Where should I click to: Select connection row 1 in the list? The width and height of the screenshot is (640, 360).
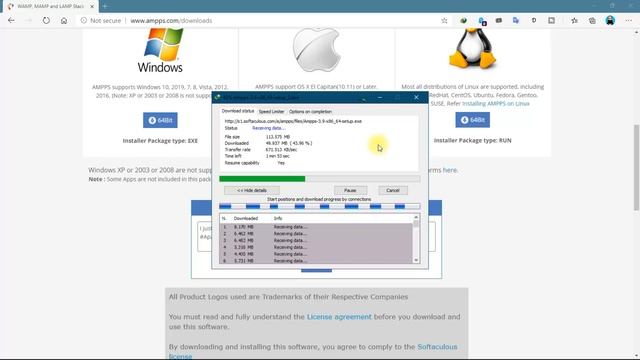[x=316, y=227]
